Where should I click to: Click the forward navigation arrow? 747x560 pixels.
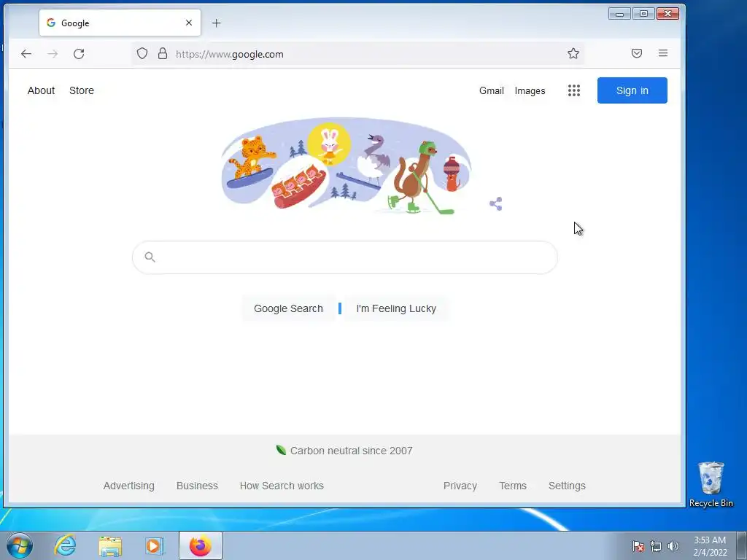tap(53, 54)
